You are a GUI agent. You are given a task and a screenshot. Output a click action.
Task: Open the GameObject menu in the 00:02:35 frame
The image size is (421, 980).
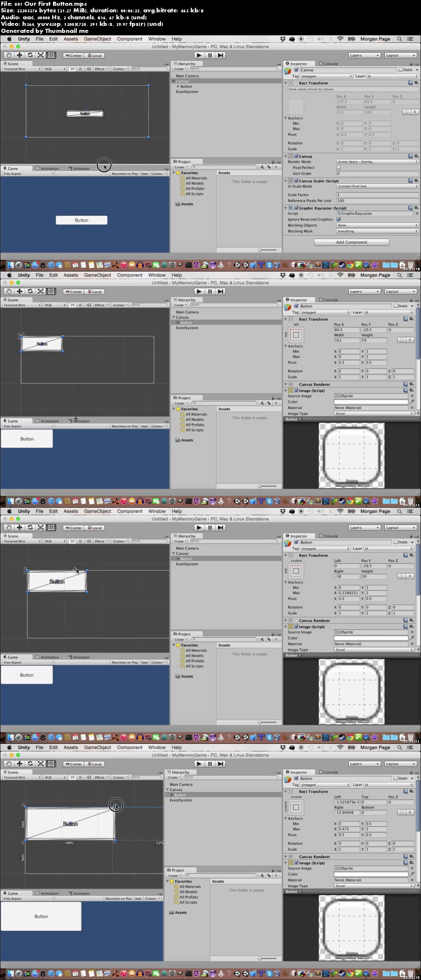coord(97,275)
